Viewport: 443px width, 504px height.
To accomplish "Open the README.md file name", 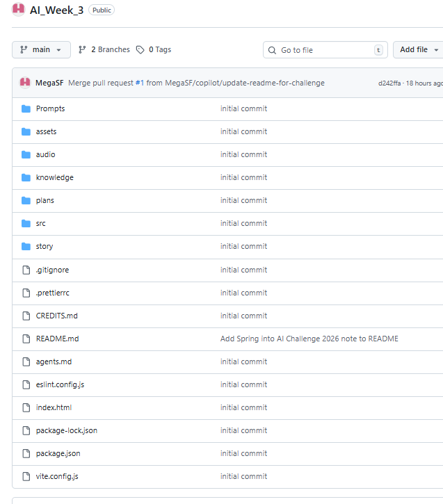I will [58, 339].
